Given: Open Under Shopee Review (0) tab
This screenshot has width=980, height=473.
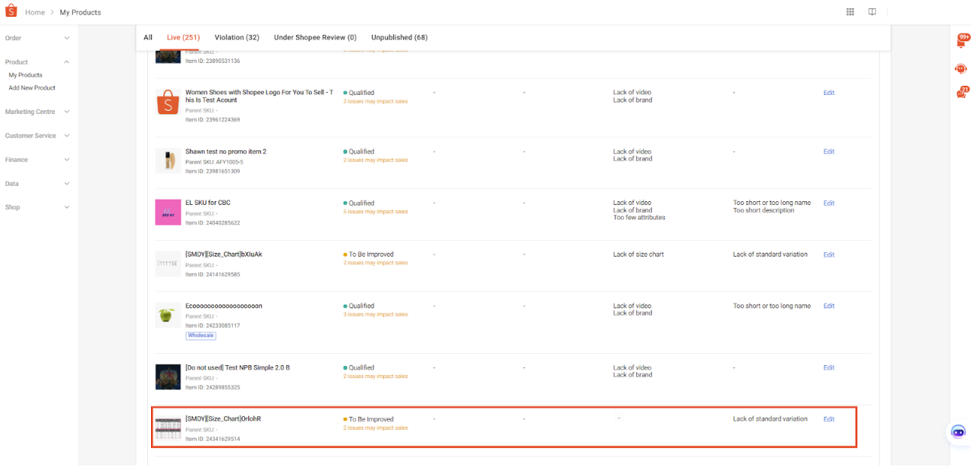Looking at the screenshot, I should (315, 37).
